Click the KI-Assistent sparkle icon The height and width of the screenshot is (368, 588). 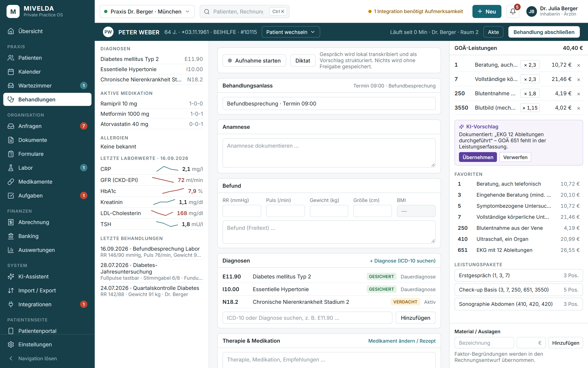click(11, 276)
